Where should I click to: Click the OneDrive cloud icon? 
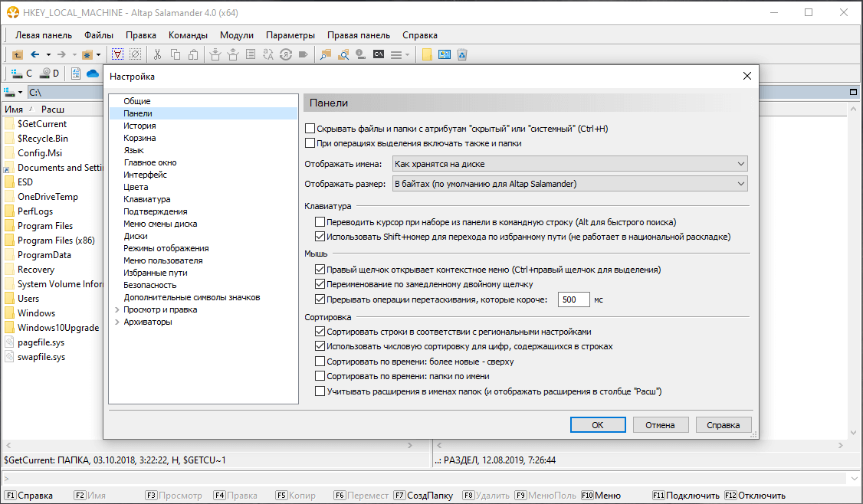[93, 74]
